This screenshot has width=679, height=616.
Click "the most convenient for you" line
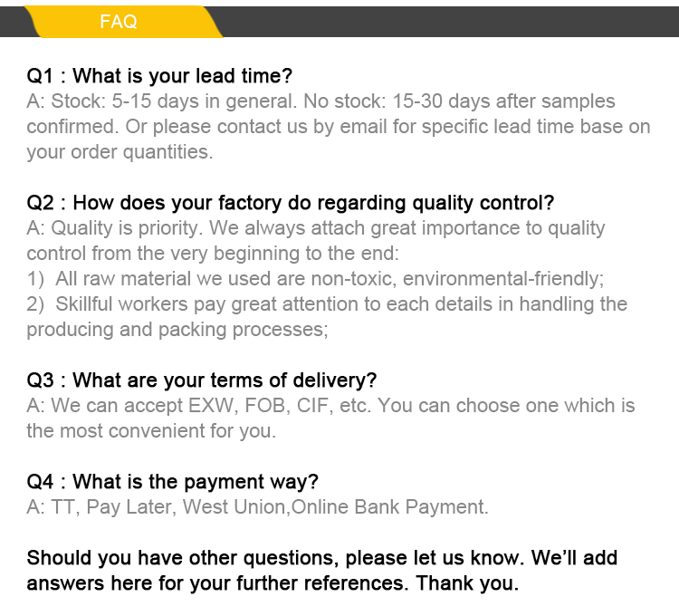(x=151, y=431)
